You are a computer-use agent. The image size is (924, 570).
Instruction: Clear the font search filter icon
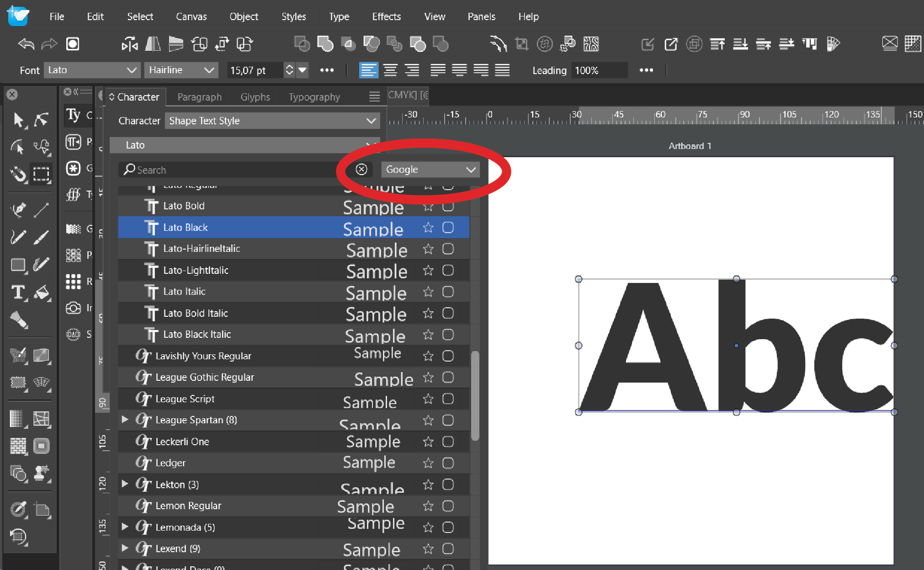click(x=361, y=170)
